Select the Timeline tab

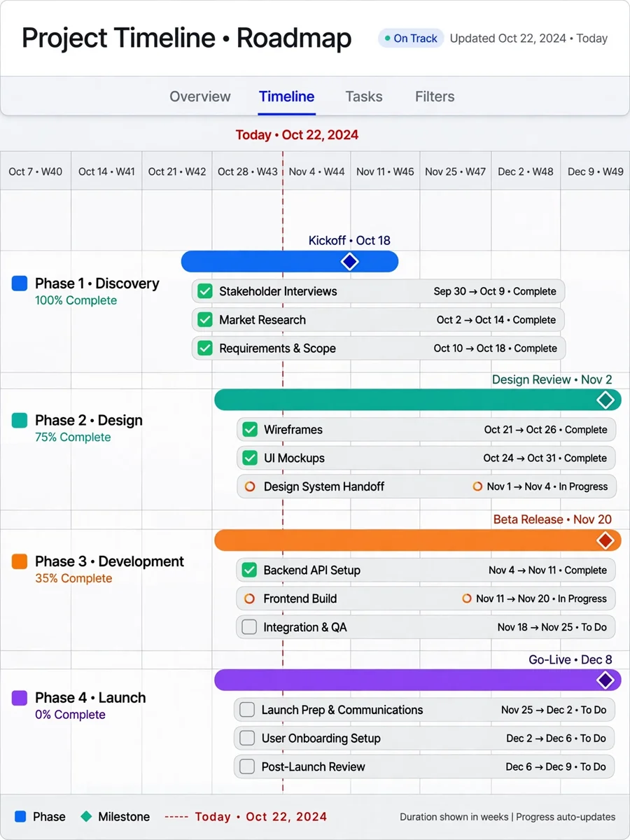[x=286, y=97]
